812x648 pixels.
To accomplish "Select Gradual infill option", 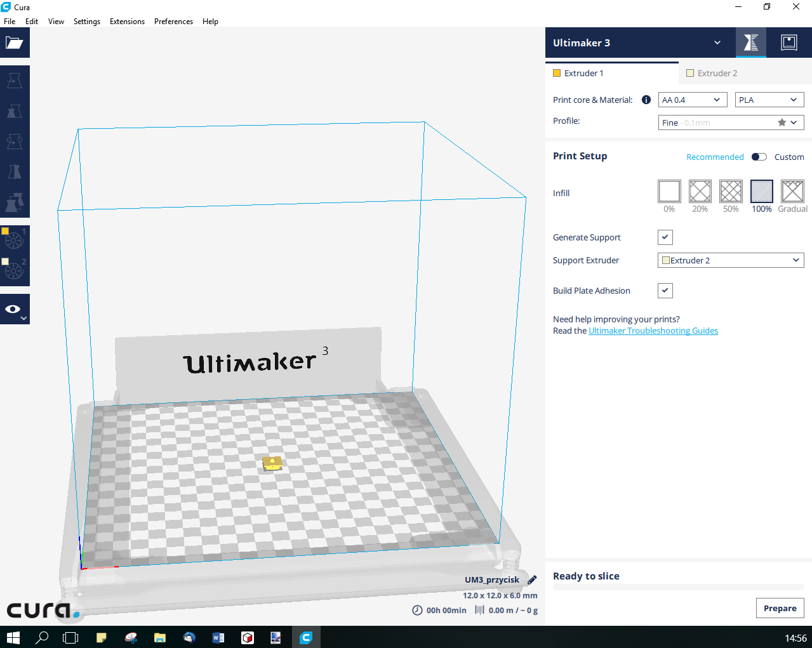I will 792,191.
